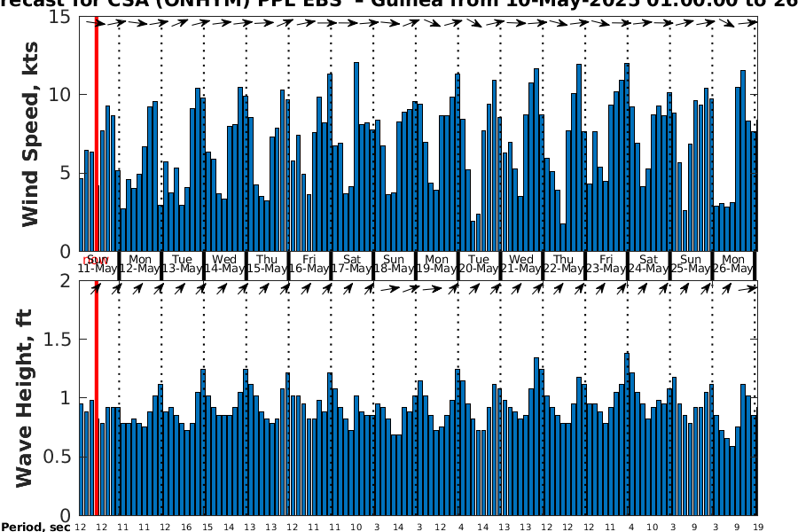Image resolution: width=798 pixels, height=532 pixels.
Task: Select the "Thu 22-May" date label
Action: click(x=563, y=264)
